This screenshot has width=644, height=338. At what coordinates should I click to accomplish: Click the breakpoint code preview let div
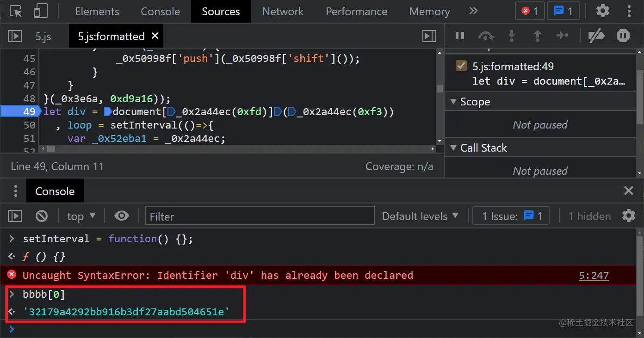pos(549,81)
